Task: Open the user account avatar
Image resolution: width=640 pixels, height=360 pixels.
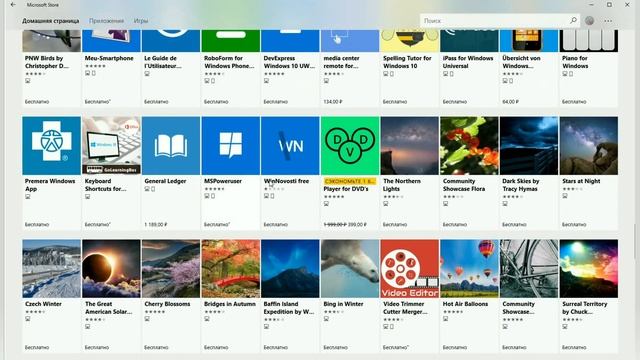Action: coord(589,20)
